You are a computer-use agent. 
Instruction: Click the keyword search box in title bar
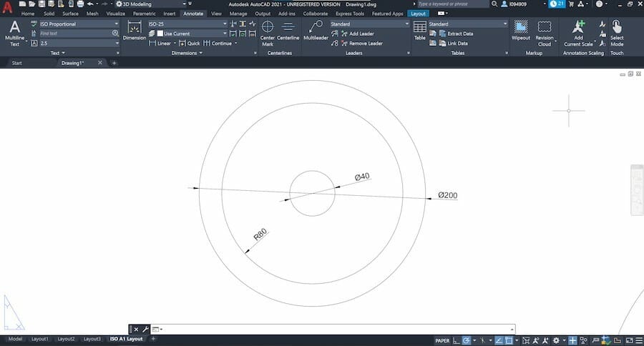pyautogui.click(x=452, y=4)
